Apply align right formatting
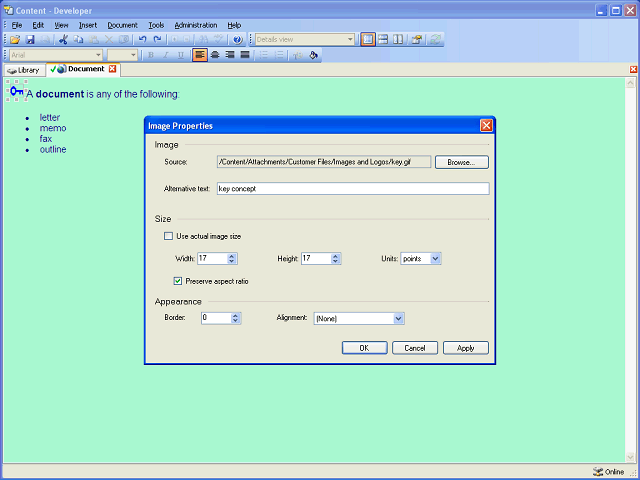Image resolution: width=640 pixels, height=480 pixels. [x=230, y=55]
